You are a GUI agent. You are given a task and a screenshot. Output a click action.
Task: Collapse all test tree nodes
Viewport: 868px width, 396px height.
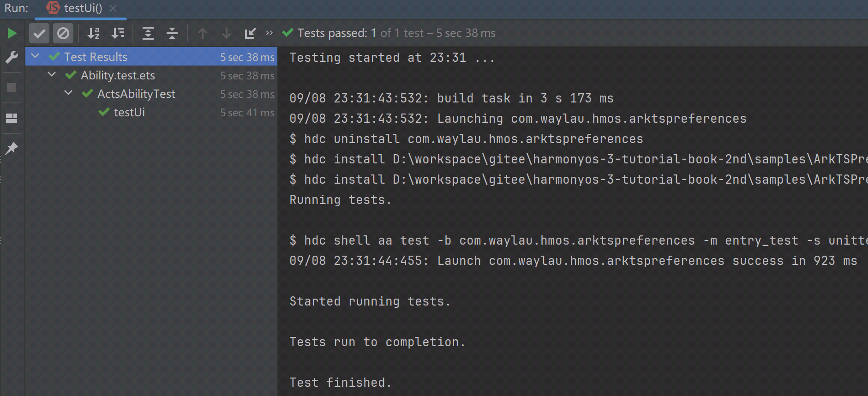tap(172, 33)
